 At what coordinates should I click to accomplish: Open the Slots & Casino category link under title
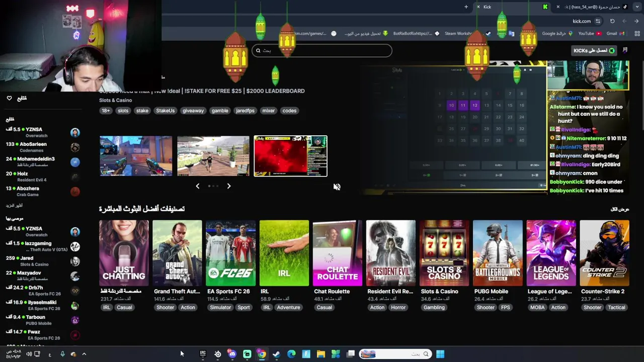(115, 100)
